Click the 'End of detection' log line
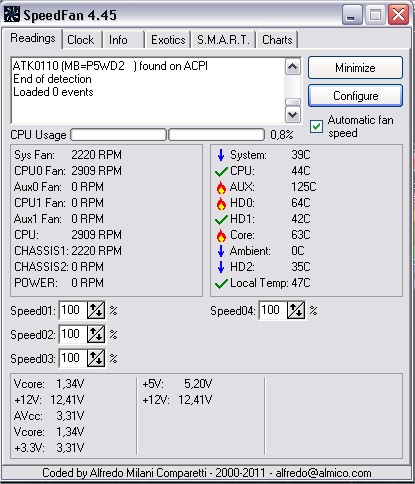Viewport: 415px width, 484px height. pos(52,79)
